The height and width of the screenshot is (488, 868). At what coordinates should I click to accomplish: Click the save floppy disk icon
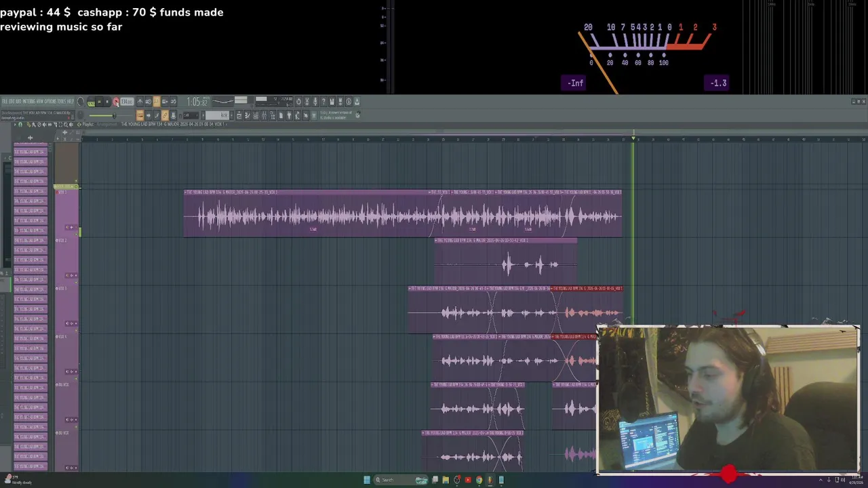tap(332, 101)
